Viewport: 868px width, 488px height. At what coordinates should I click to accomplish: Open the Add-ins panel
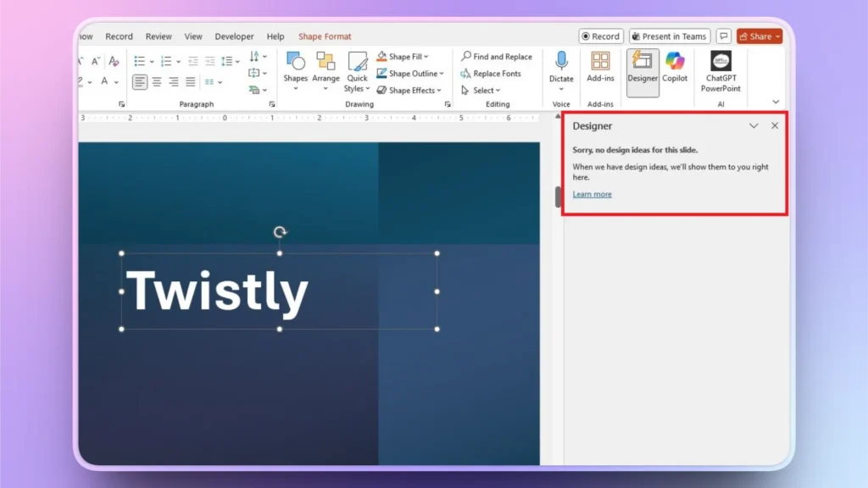click(599, 68)
